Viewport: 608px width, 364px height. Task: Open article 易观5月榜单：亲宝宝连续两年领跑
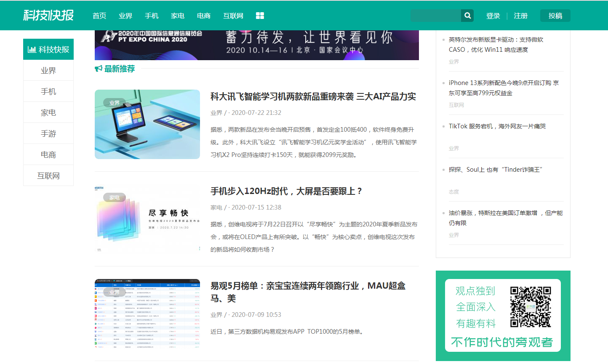308,292
